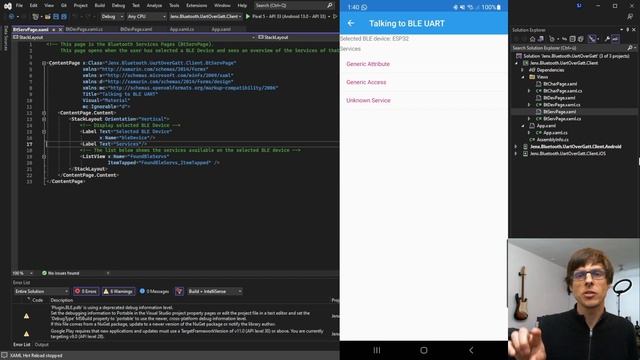The height and width of the screenshot is (360, 640).
Task: Tap the Android recent apps button
Action: (x=377, y=350)
